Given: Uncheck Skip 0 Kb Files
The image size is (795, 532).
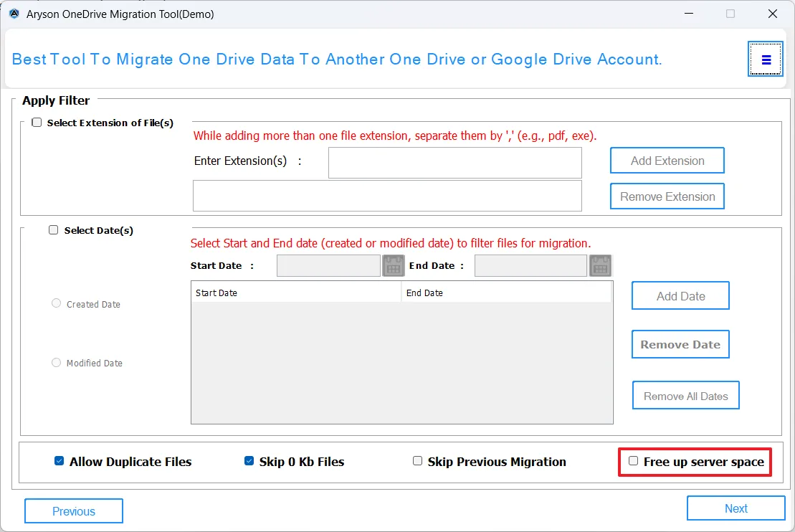Looking at the screenshot, I should [249, 461].
